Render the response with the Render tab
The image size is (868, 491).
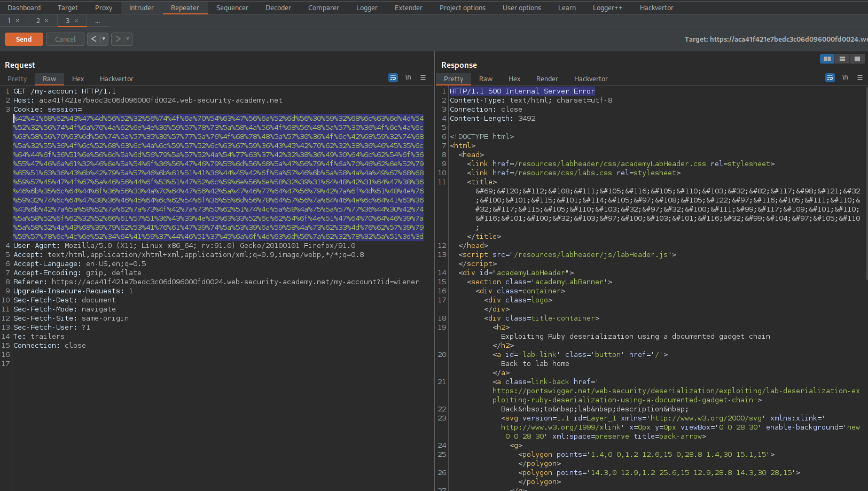pyautogui.click(x=547, y=79)
